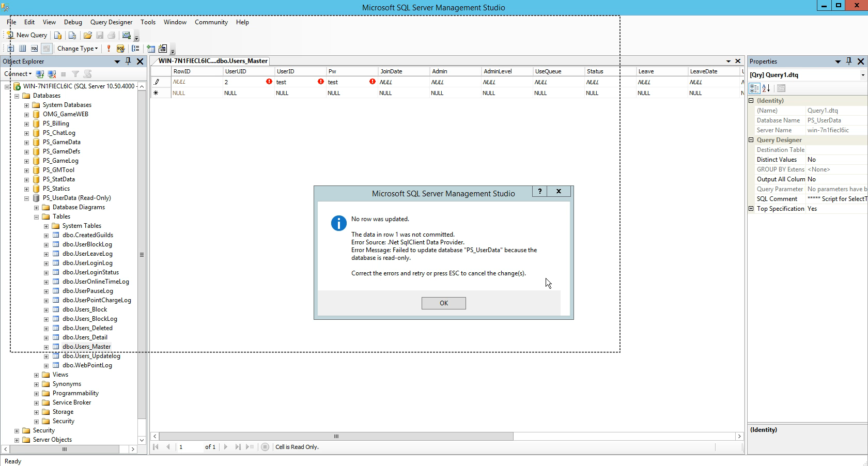
Task: Expand the Views folder node
Action: (x=36, y=375)
